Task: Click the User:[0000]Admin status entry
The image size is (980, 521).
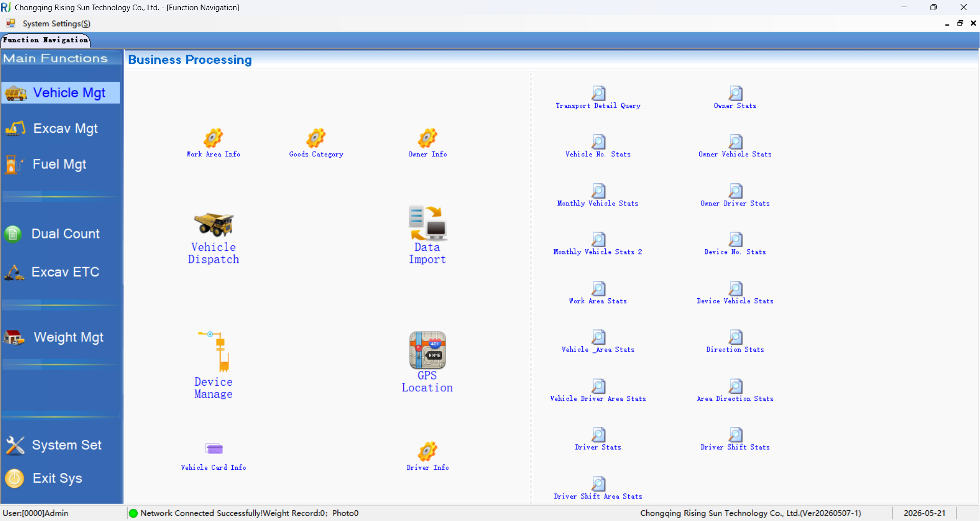Action: pos(36,513)
